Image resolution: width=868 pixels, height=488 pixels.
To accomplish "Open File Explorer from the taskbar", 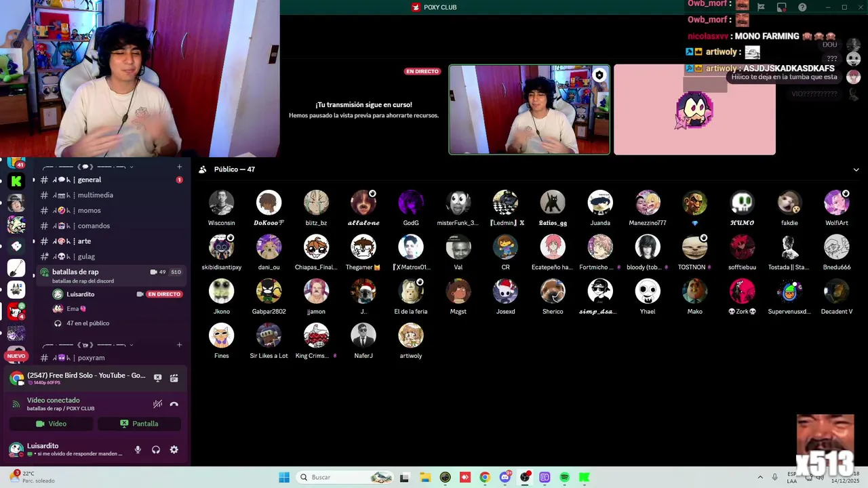I will (x=425, y=477).
